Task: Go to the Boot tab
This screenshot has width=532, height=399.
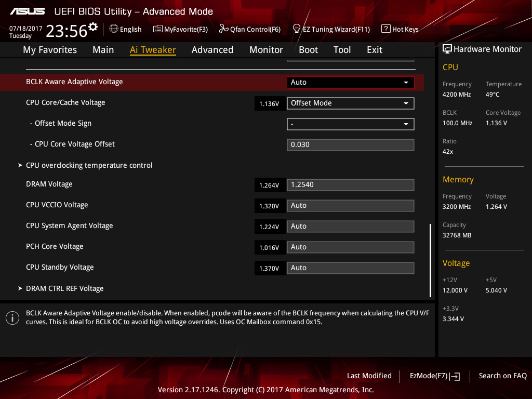Action: click(x=308, y=50)
